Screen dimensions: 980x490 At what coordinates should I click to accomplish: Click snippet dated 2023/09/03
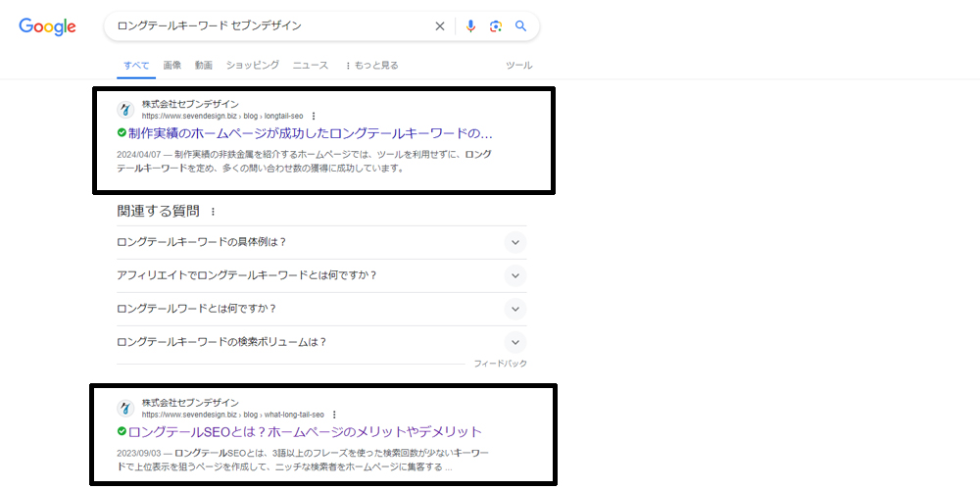tap(303, 460)
